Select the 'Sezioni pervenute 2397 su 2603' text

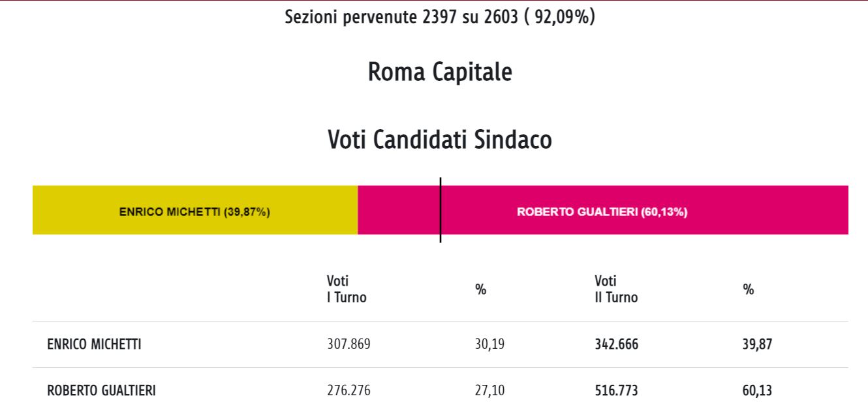tap(440, 17)
